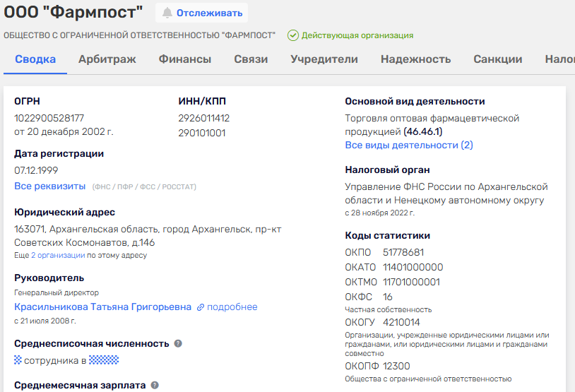Viewport: 575px width, 392px height.
Task: Select the Связи tab
Action: pos(251,59)
